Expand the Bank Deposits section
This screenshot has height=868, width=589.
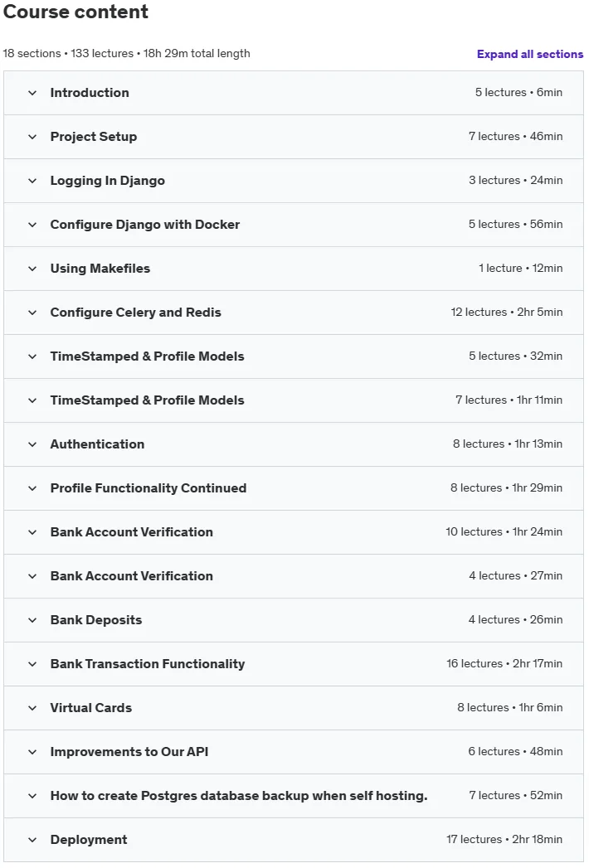click(294, 620)
